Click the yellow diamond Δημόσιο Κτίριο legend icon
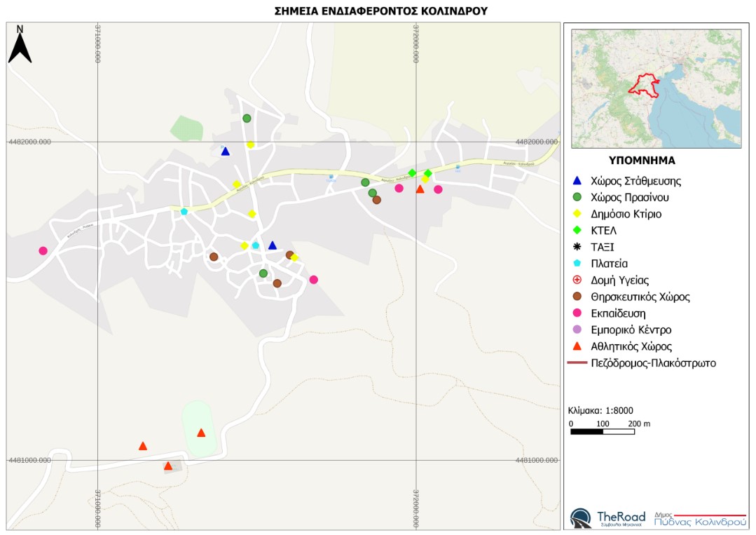 point(577,214)
